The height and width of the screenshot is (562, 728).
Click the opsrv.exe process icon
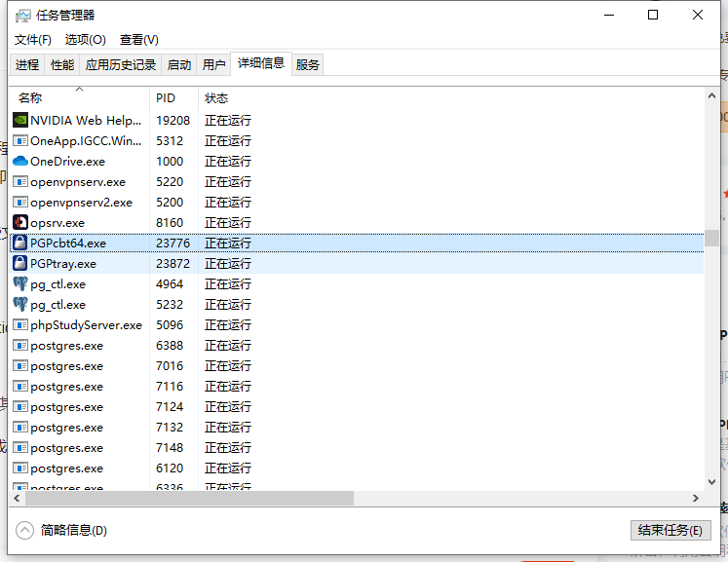[x=20, y=223]
